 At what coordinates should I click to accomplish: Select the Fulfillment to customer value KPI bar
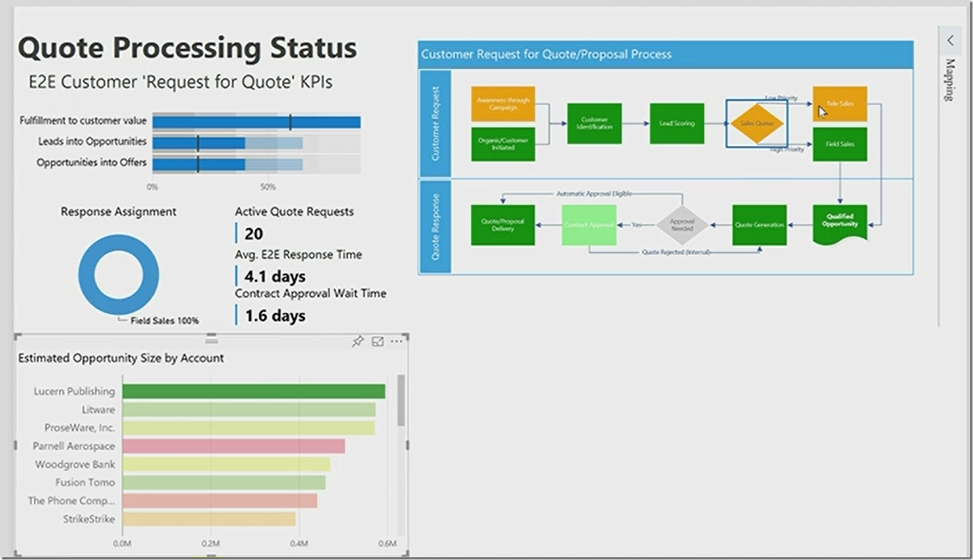pos(256,122)
